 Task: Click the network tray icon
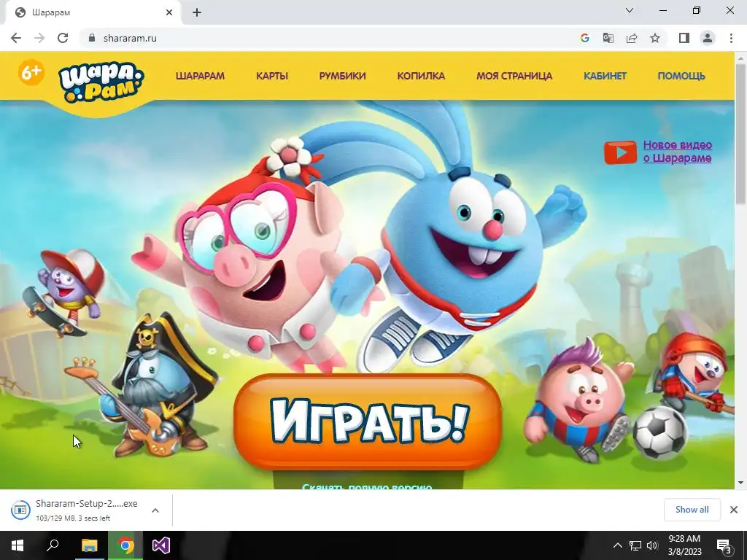click(635, 545)
